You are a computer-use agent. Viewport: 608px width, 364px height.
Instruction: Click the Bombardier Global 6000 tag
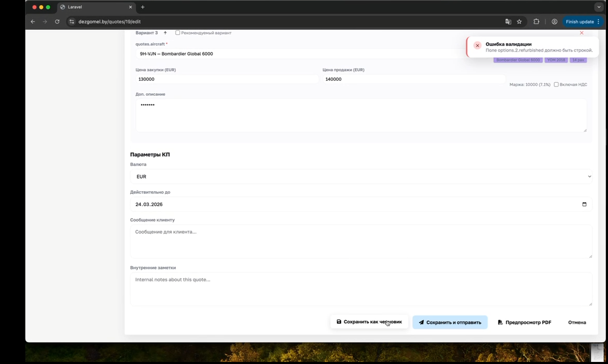point(518,60)
